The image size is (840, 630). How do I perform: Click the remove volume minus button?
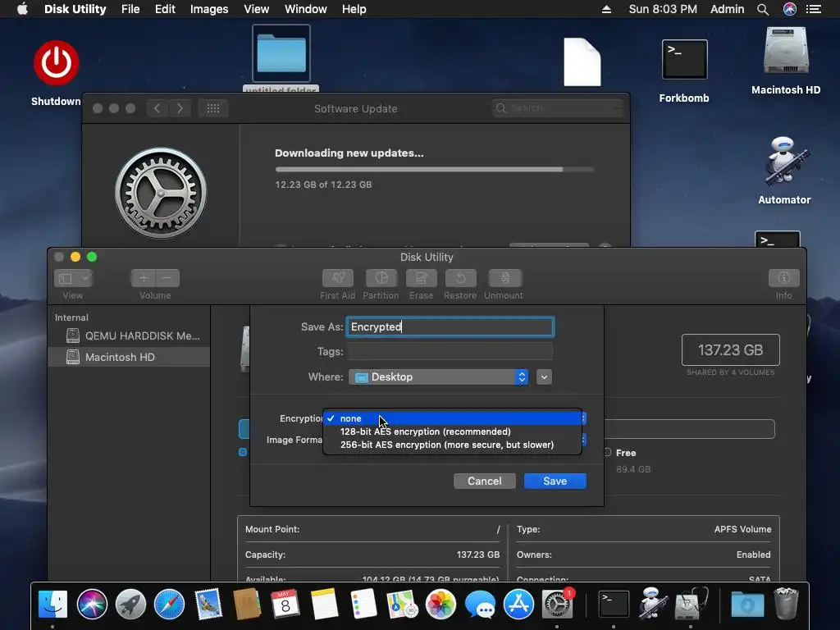pyautogui.click(x=167, y=278)
